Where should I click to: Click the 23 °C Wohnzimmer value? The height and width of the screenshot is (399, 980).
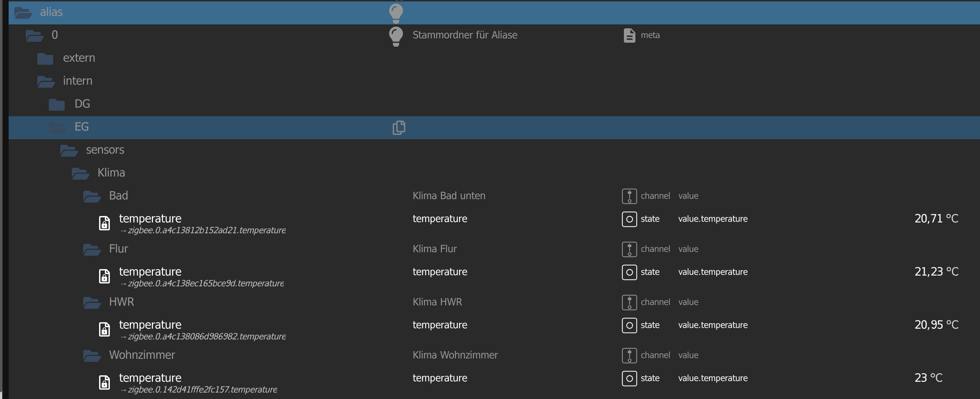(928, 378)
